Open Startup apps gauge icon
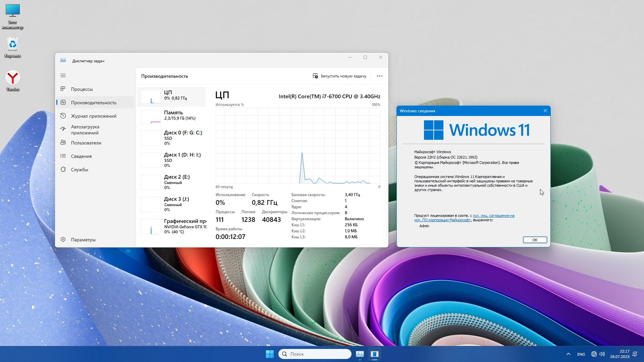 click(63, 129)
